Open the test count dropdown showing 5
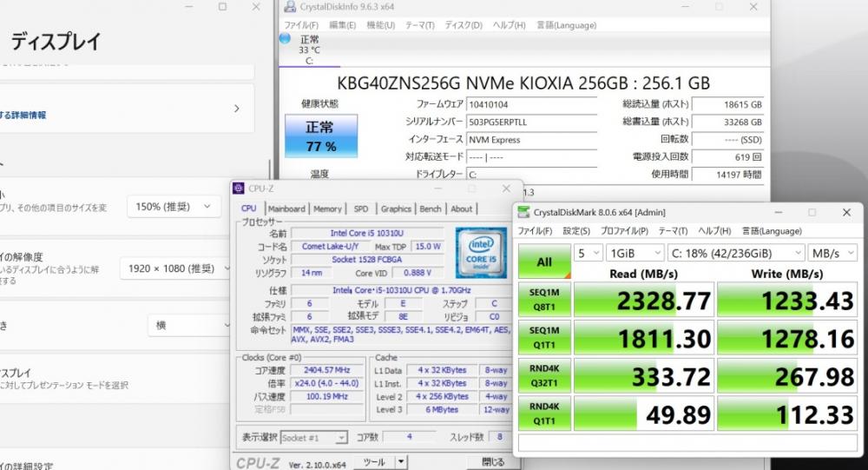868x470 pixels. (x=589, y=254)
